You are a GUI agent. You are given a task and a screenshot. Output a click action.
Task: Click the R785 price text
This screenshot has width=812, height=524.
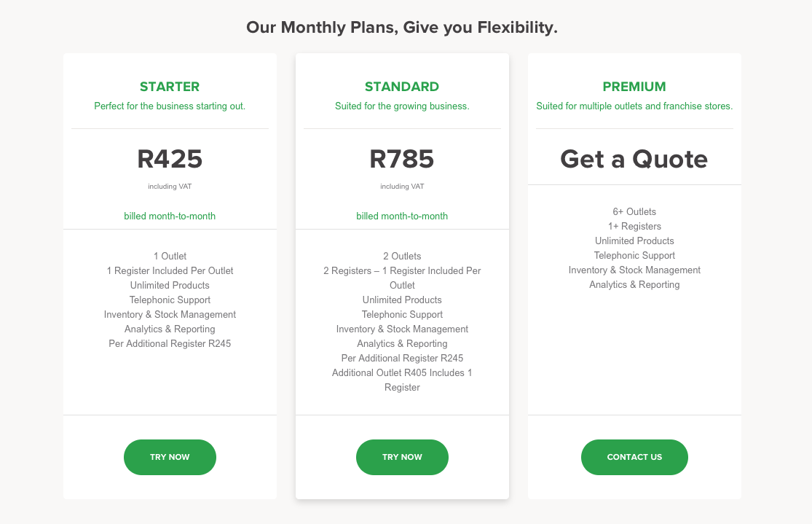click(402, 159)
